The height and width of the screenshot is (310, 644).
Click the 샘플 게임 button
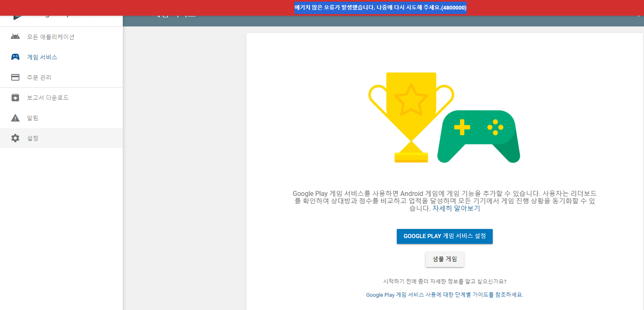click(x=445, y=259)
